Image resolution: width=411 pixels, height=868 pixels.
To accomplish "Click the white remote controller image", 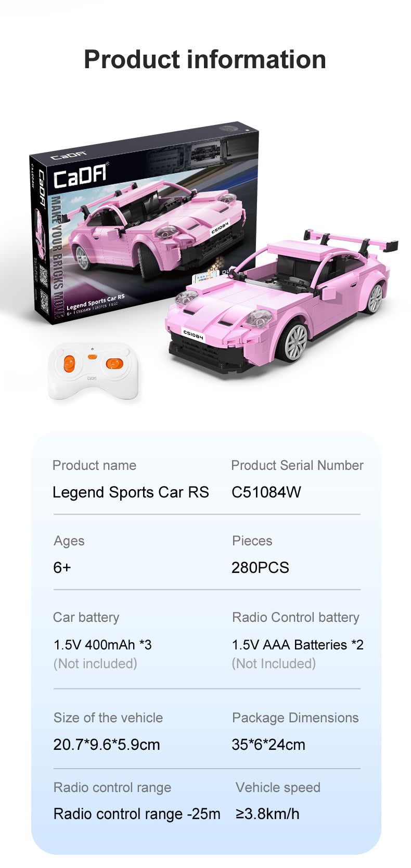I will (94, 371).
